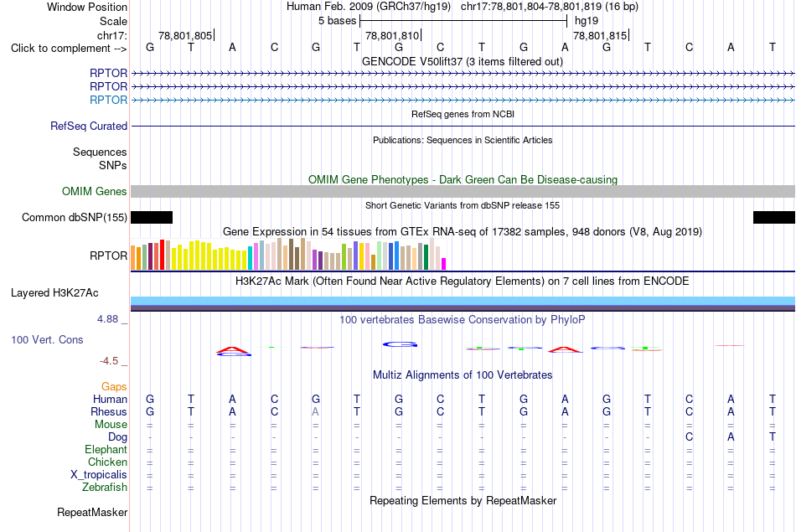Image resolution: width=796 pixels, height=532 pixels.
Task: Click the Scale track label
Action: click(113, 21)
